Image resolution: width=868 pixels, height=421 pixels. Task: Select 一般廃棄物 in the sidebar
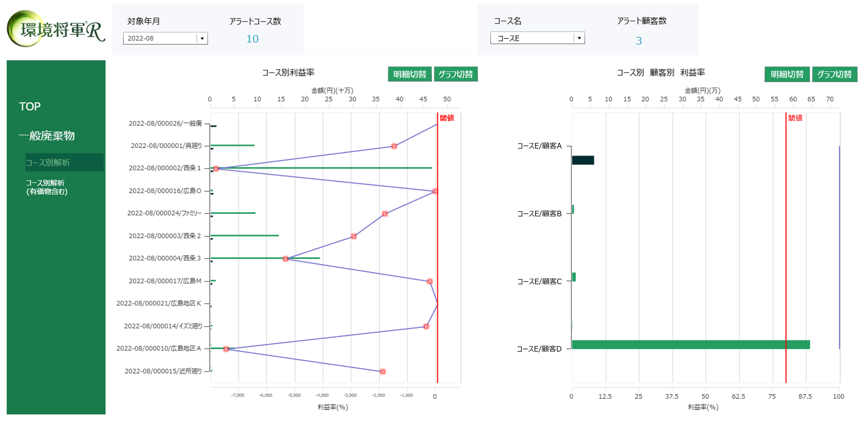(x=47, y=136)
